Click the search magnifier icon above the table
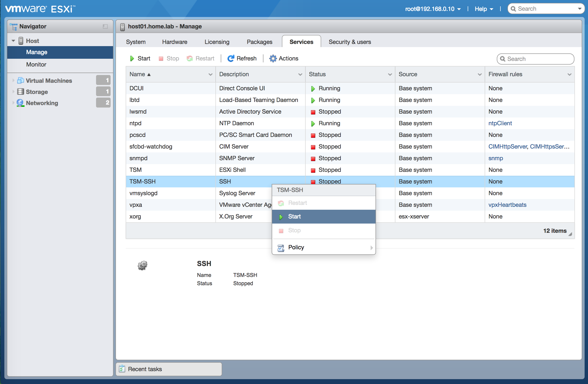The image size is (588, 384). (503, 59)
